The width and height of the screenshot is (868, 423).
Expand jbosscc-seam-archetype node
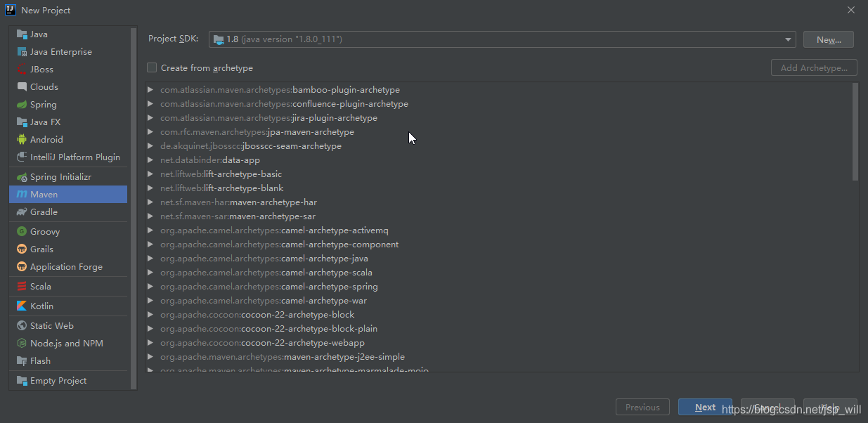pos(150,146)
